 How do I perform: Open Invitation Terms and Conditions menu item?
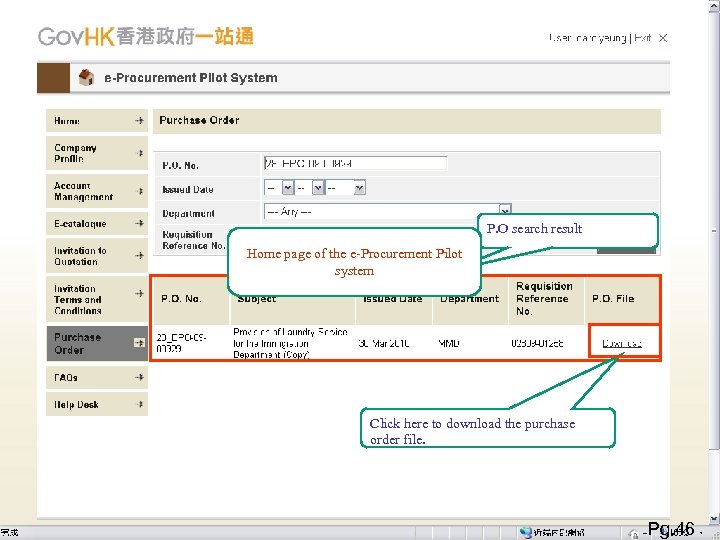[97, 299]
